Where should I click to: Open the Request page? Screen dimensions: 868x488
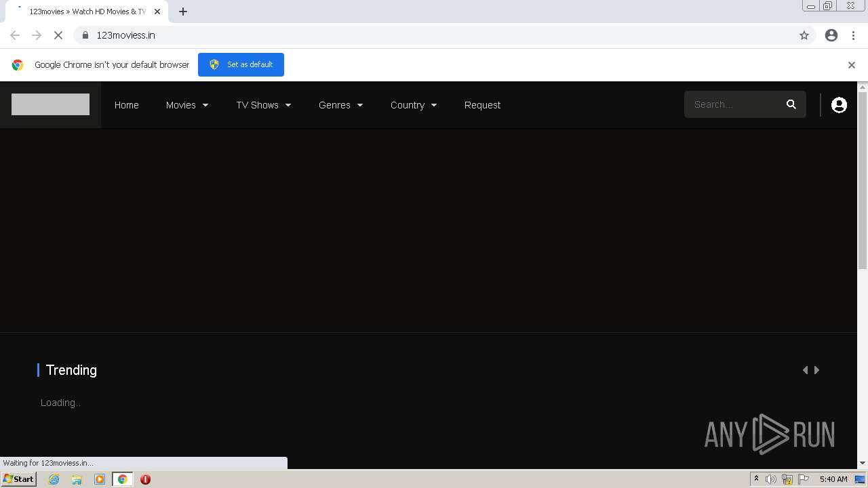482,105
